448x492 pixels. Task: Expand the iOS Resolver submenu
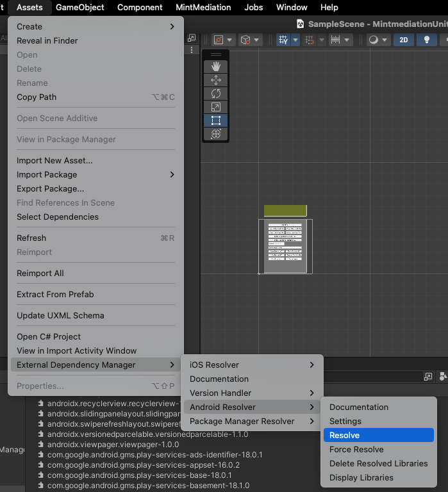click(x=252, y=365)
